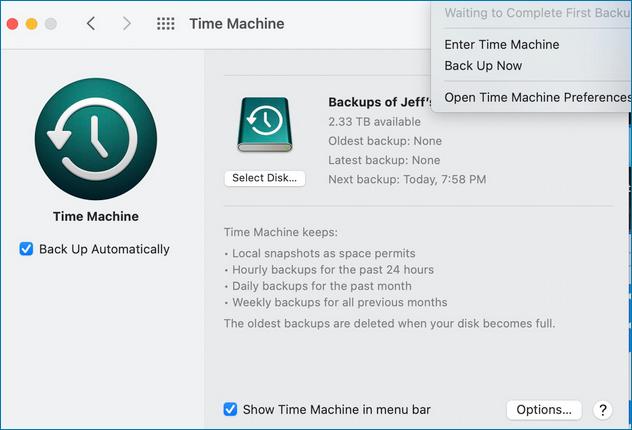Open help with the question mark button
Viewport: 632px width, 430px height.
[602, 410]
